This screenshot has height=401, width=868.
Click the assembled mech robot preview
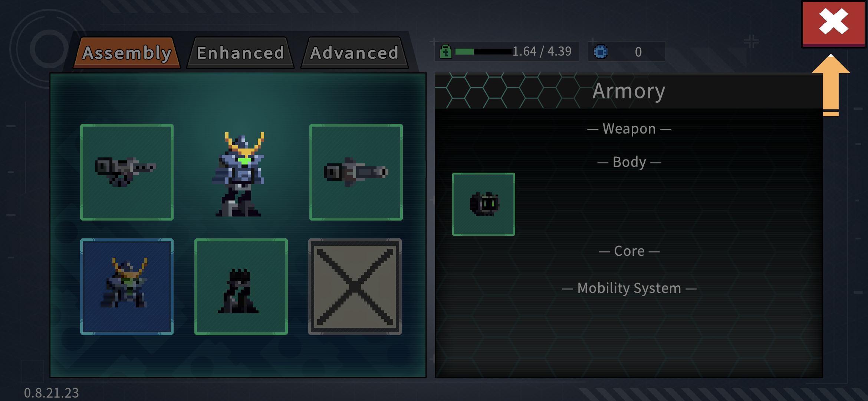240,174
